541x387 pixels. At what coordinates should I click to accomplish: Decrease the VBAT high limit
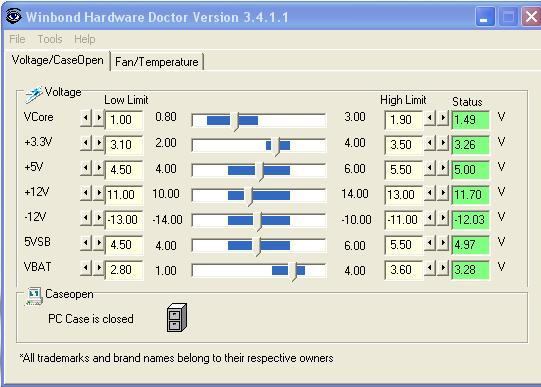(430, 268)
